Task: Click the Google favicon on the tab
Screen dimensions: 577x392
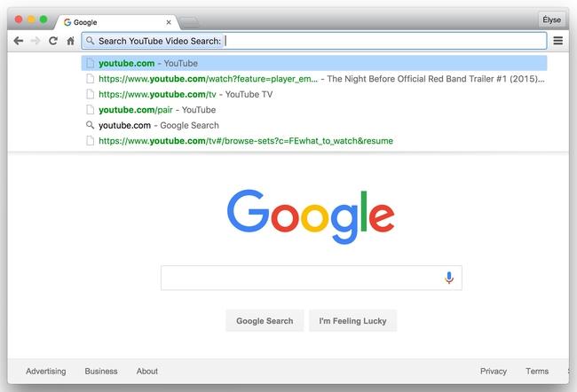Action: (67, 22)
